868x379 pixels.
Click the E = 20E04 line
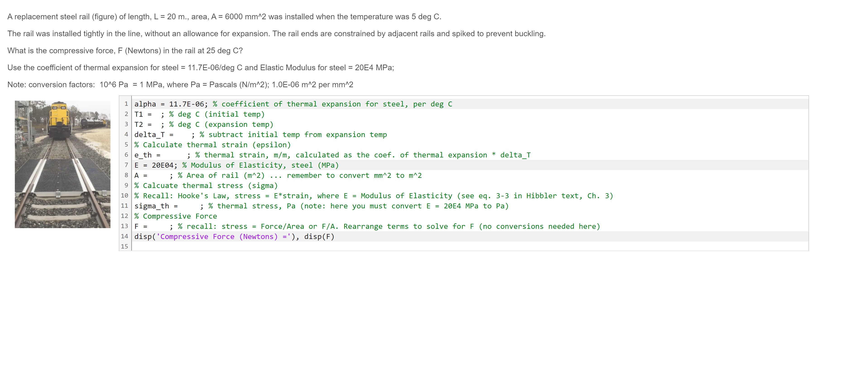236,165
